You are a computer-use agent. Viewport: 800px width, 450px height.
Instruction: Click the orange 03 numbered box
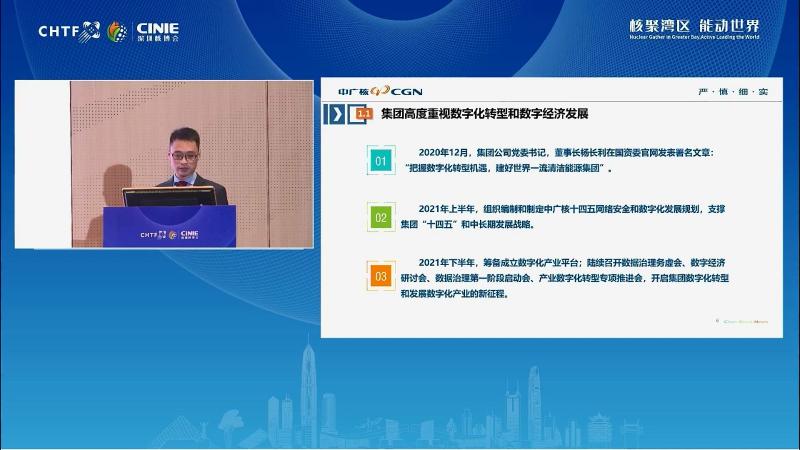380,274
